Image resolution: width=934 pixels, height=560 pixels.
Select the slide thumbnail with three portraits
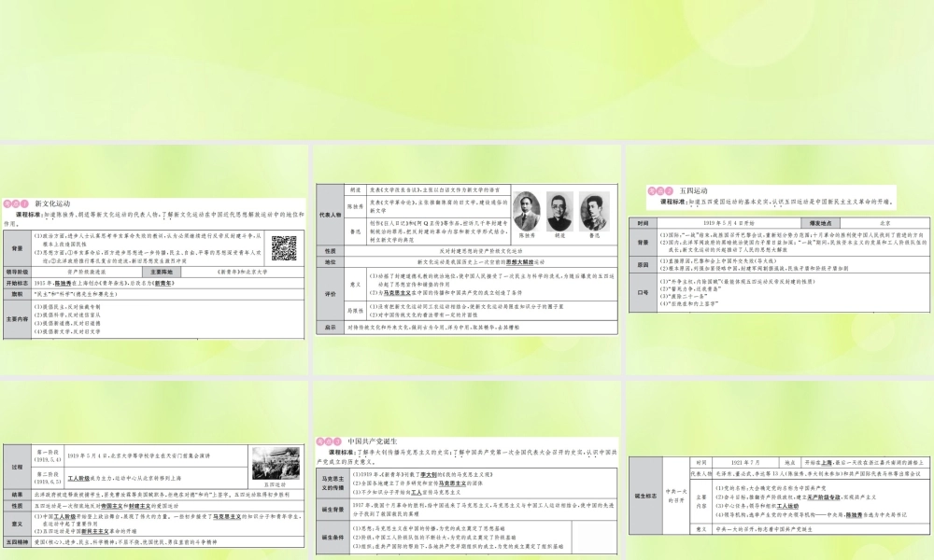coord(466,259)
